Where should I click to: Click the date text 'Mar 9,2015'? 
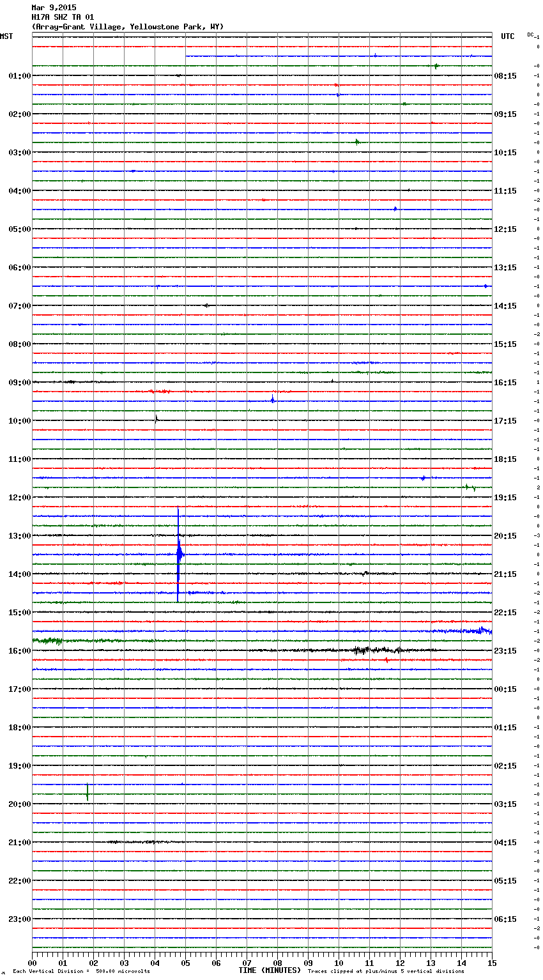[x=54, y=8]
